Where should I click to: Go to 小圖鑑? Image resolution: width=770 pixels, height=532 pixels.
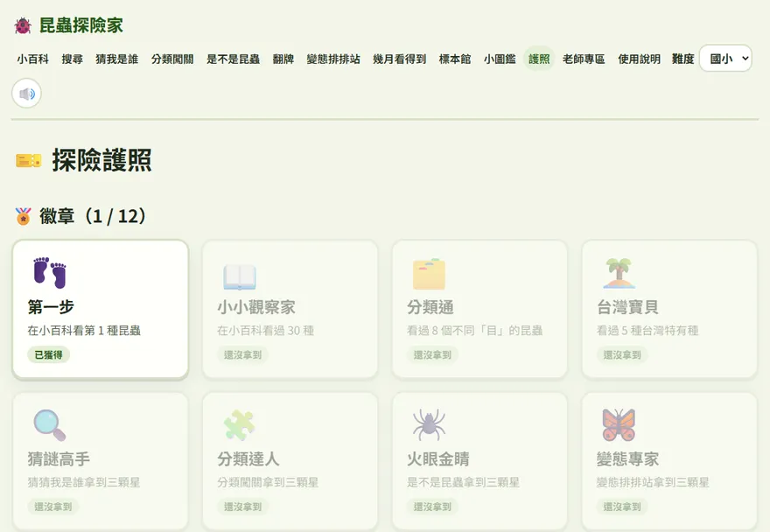tap(500, 59)
